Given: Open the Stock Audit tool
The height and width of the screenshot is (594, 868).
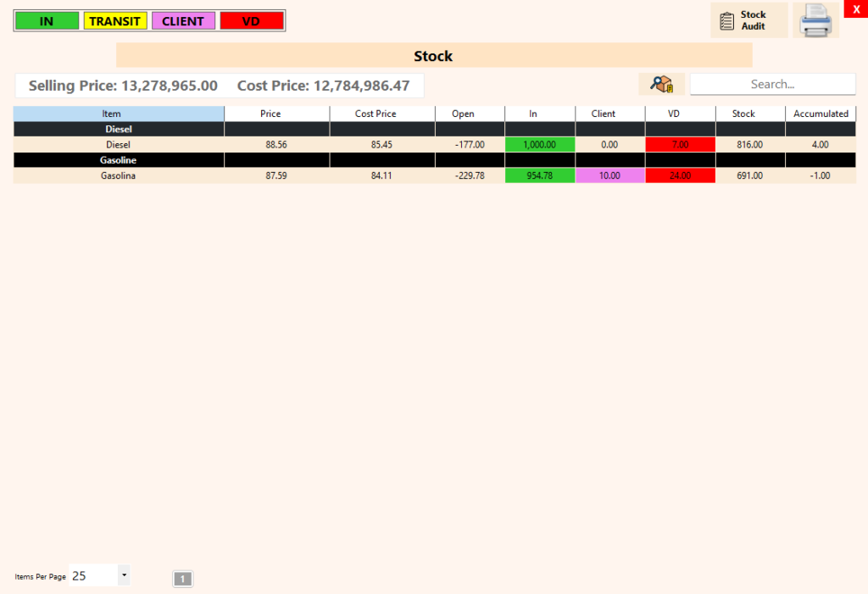Looking at the screenshot, I should click(747, 19).
